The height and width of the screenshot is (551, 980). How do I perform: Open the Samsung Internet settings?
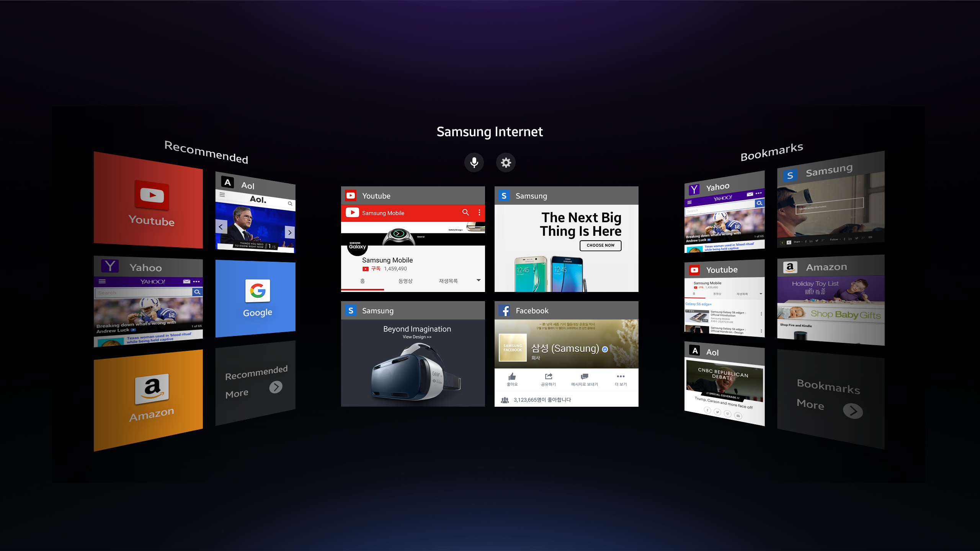coord(507,162)
